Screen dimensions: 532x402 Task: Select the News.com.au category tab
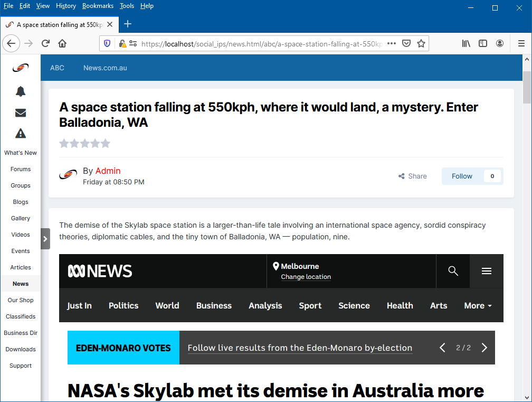(x=105, y=68)
